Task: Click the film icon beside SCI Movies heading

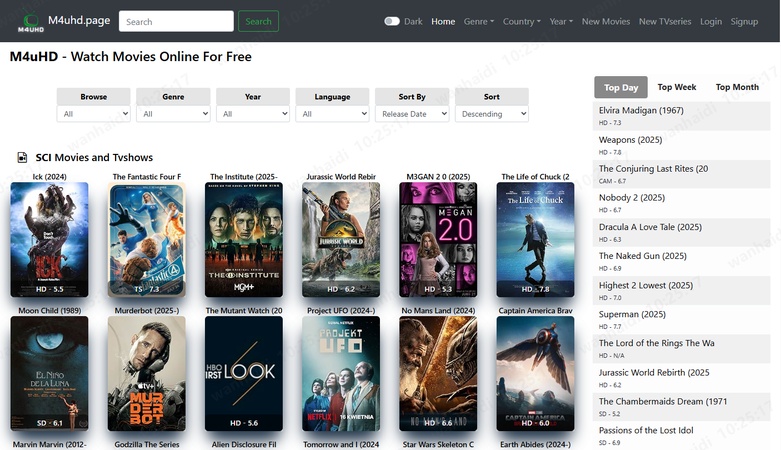Action: point(22,158)
